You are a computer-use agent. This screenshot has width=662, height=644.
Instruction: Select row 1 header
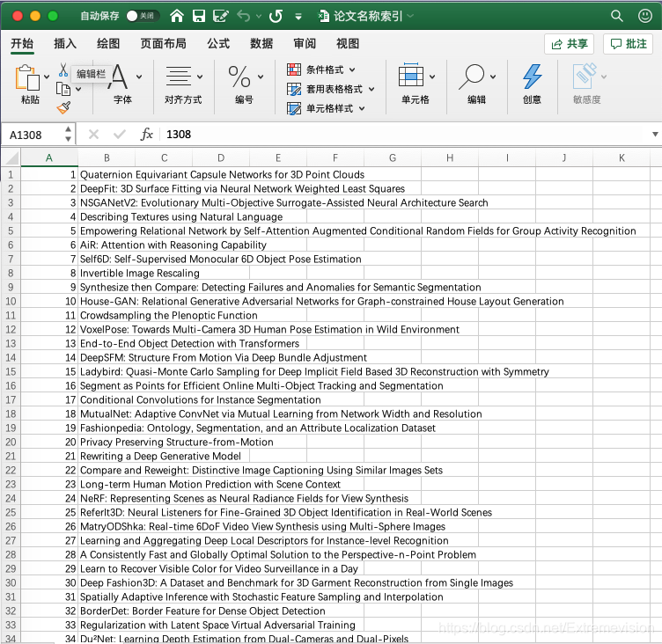pos(11,175)
